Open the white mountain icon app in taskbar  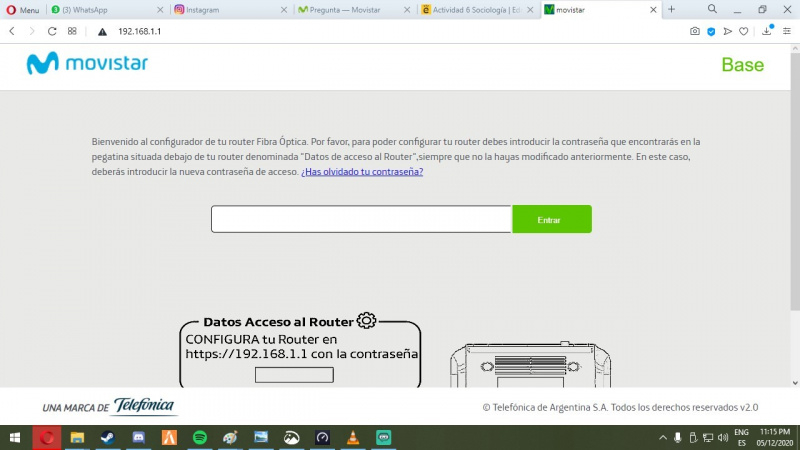[x=291, y=438]
